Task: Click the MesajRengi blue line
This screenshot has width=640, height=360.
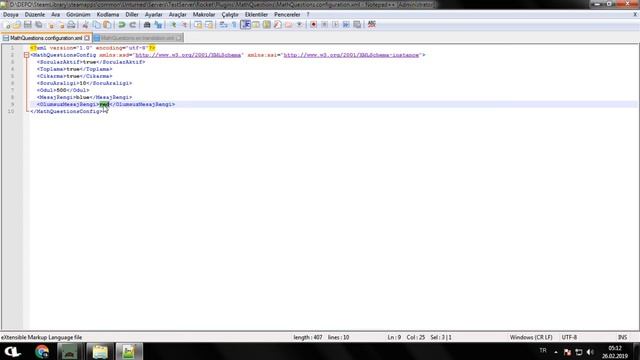Action: coord(84,97)
